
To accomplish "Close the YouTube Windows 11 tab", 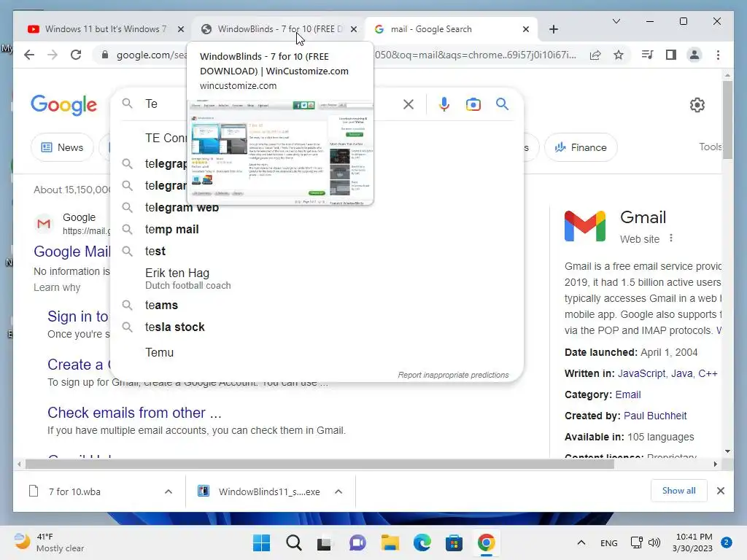I will click(x=181, y=29).
